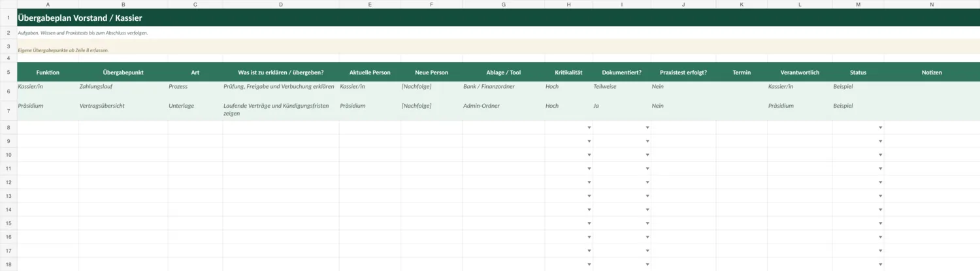
Task: Open Status dropdown arrow in row 10
Action: coord(880,155)
